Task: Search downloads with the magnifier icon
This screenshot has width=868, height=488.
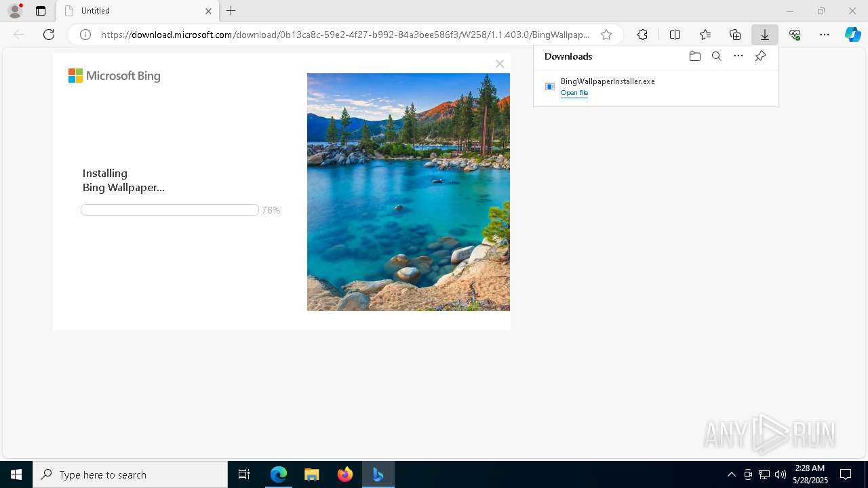Action: pyautogui.click(x=717, y=56)
